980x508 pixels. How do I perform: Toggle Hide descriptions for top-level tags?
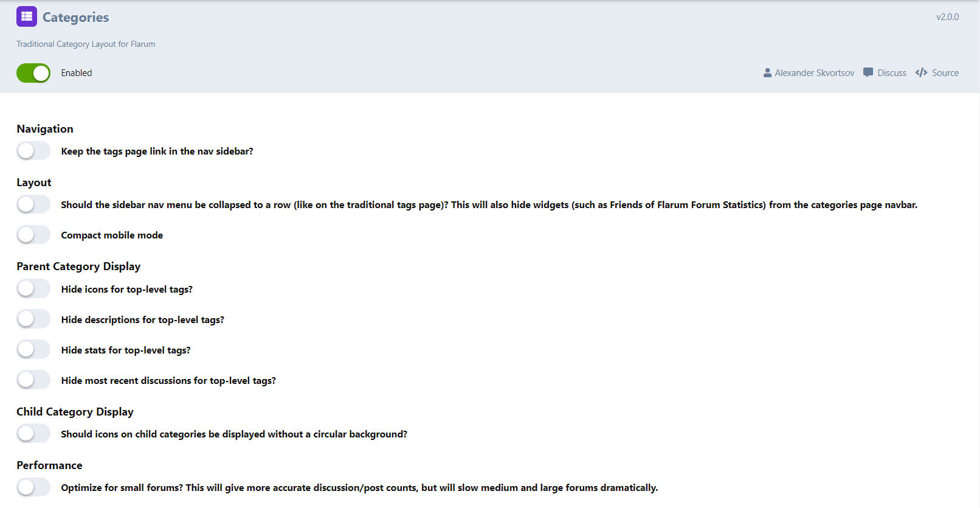[x=33, y=319]
